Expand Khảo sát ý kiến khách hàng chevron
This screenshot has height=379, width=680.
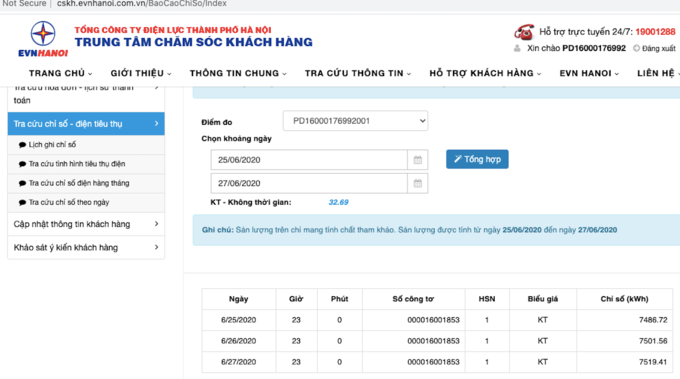coord(157,247)
